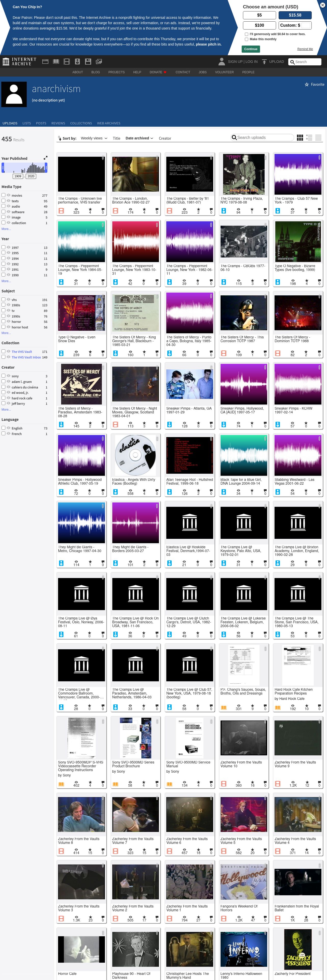This screenshot has width=327, height=980.
Task: Check the 1997 year filter
Action: click(3, 247)
